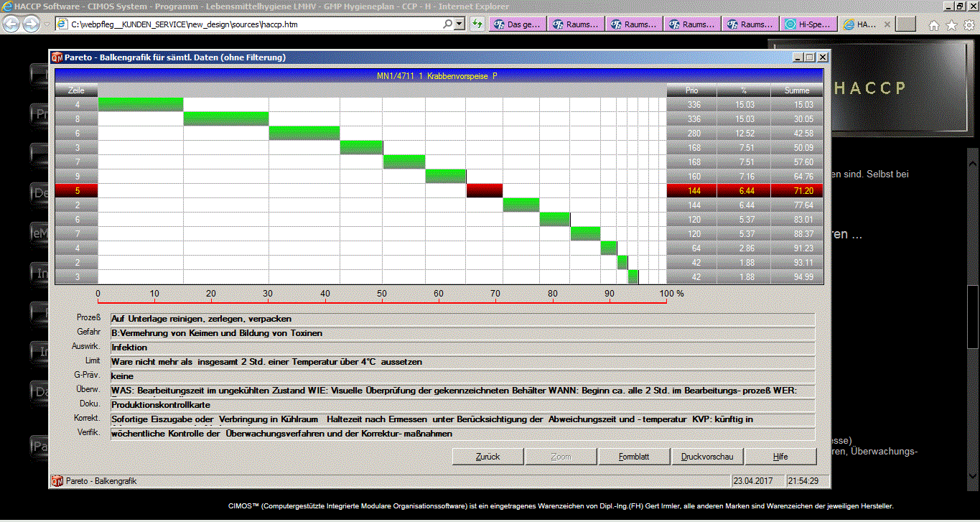Click the page icon in address bar
Image resolution: width=980 pixels, height=522 pixels.
(x=62, y=24)
